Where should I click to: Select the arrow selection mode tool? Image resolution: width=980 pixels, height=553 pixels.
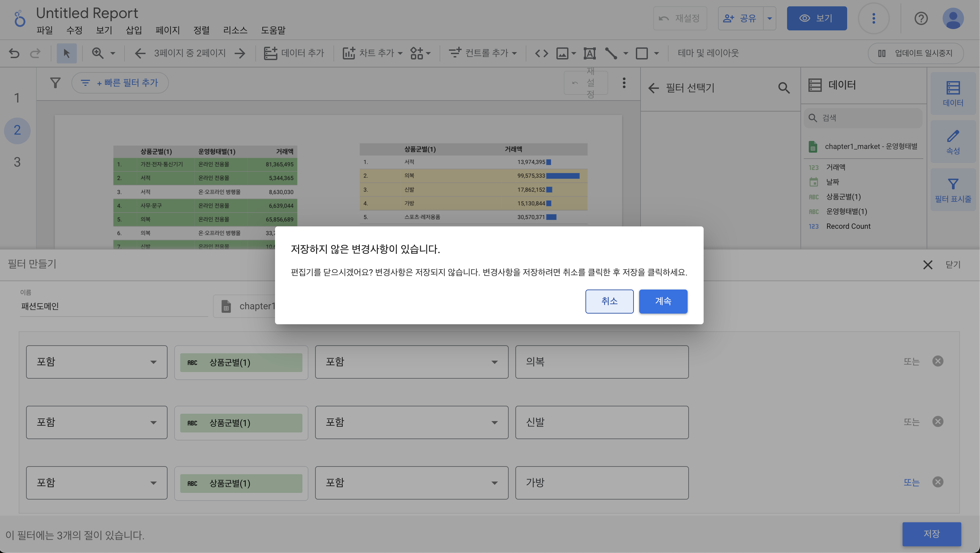click(x=66, y=53)
